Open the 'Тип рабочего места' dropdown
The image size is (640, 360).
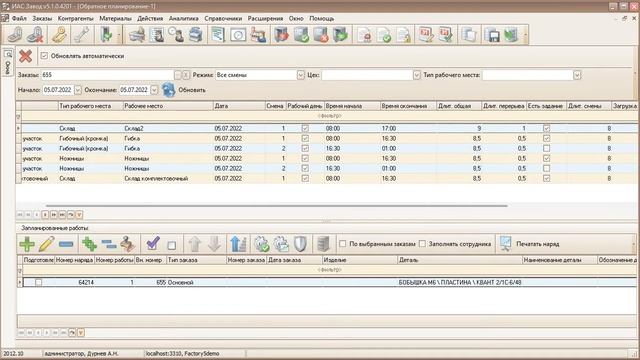(577, 75)
